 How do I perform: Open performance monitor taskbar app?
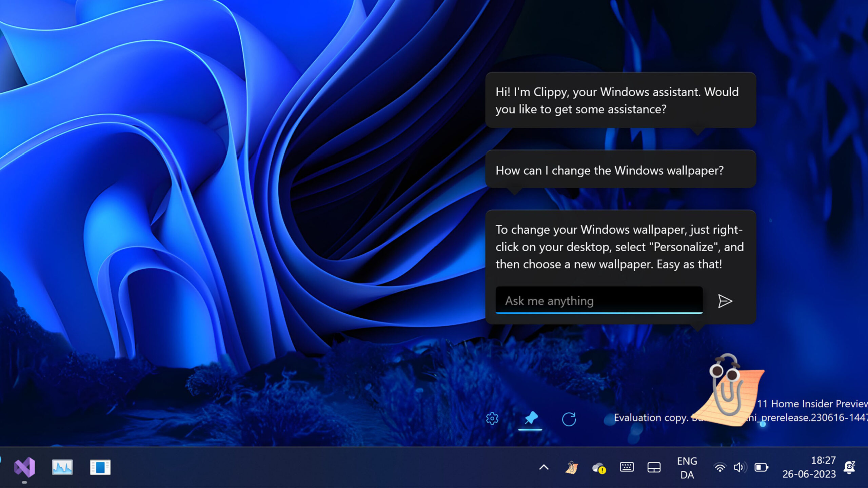pos(62,467)
